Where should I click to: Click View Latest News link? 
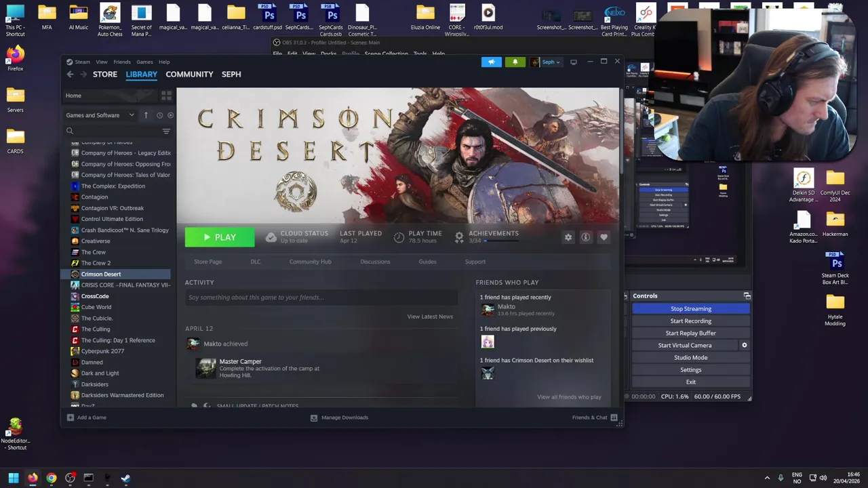tap(430, 317)
